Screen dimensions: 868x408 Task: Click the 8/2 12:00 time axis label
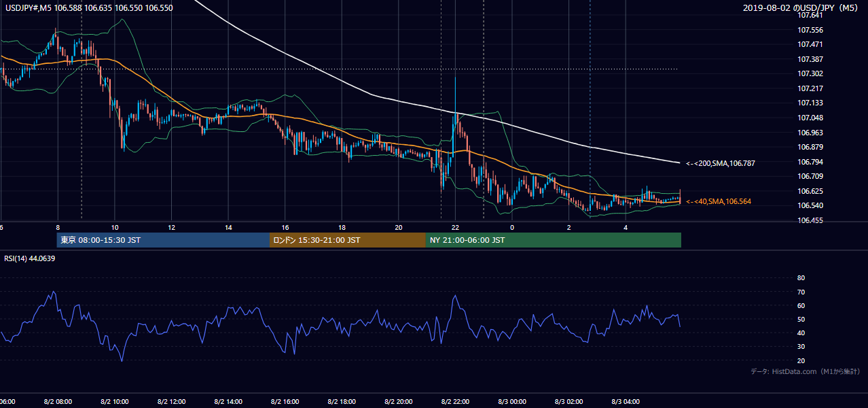(172, 401)
